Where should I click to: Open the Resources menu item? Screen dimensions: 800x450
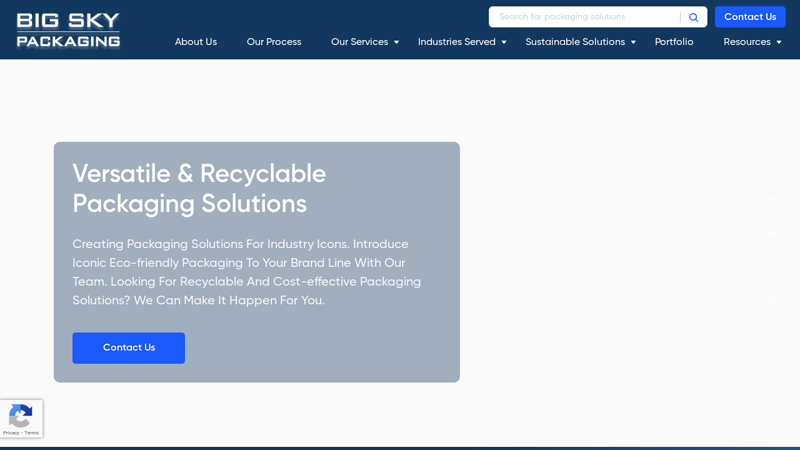pos(747,42)
